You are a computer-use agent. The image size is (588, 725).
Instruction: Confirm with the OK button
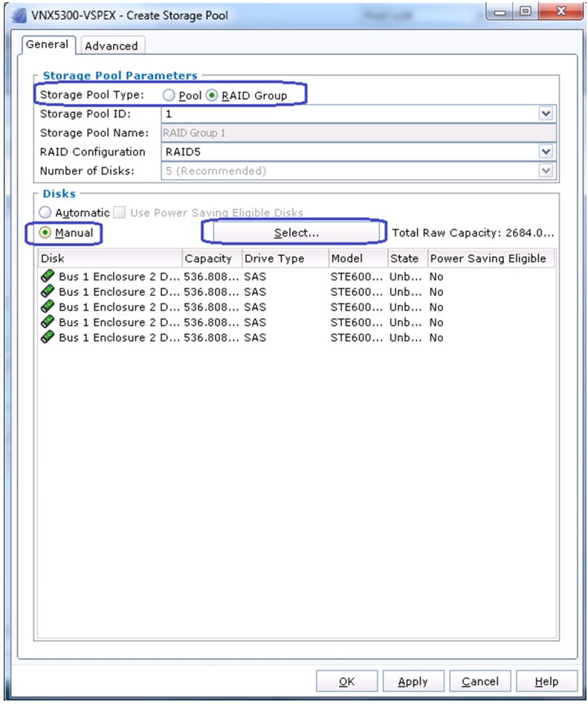[x=346, y=681]
